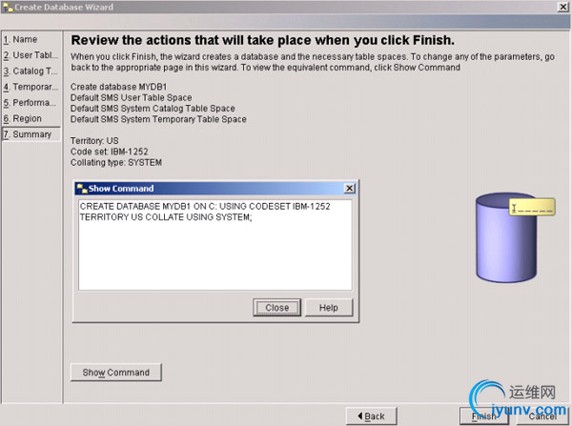Click the blue database cylinder graphic
The height and width of the screenshot is (426, 572).
pyautogui.click(x=506, y=238)
